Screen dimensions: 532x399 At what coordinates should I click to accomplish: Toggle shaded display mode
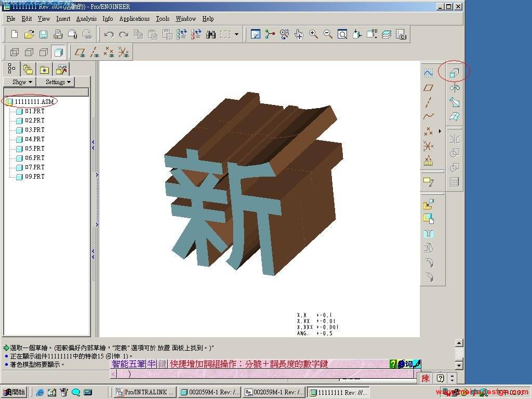coord(59,52)
